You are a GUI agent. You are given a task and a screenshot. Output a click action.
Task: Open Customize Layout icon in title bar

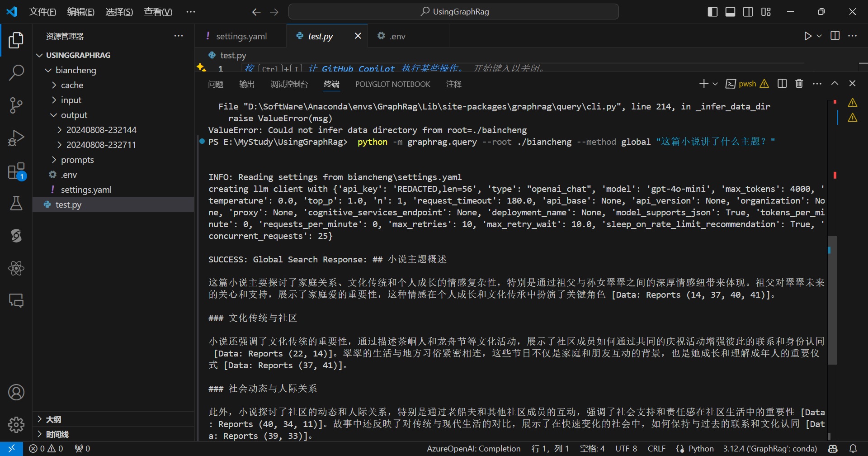(x=766, y=12)
